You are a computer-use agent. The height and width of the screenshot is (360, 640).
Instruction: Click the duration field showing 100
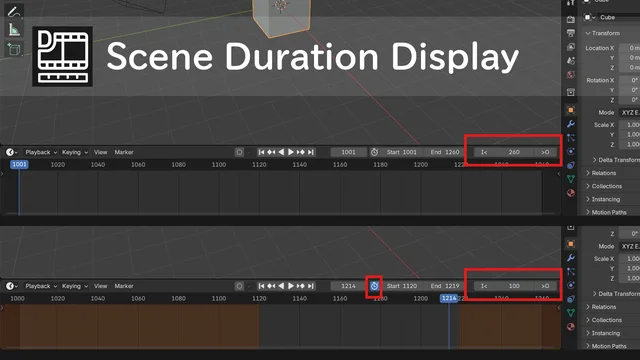click(x=514, y=286)
